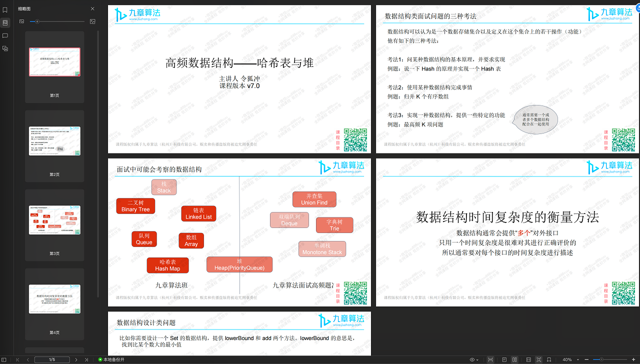
Task: Toggle double-page view mode
Action: [x=515, y=359]
